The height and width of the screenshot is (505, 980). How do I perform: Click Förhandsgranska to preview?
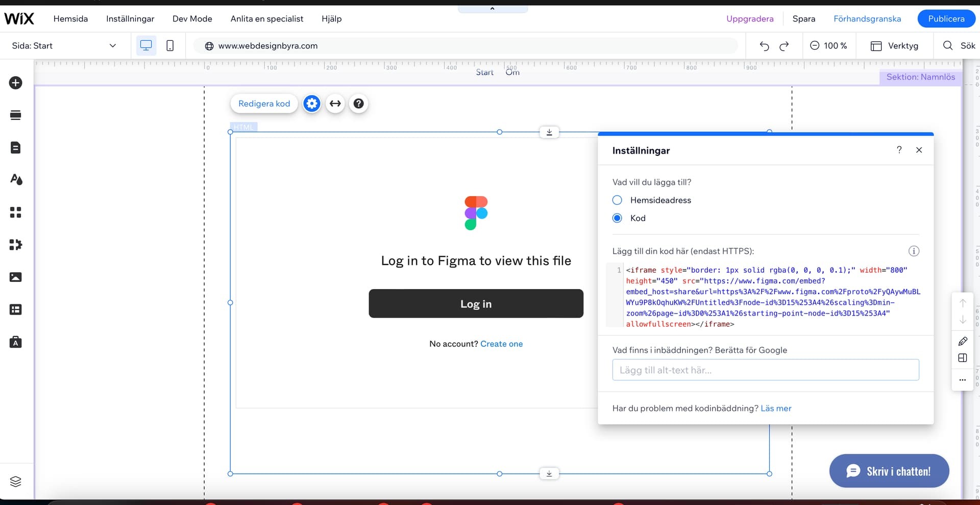pyautogui.click(x=867, y=19)
